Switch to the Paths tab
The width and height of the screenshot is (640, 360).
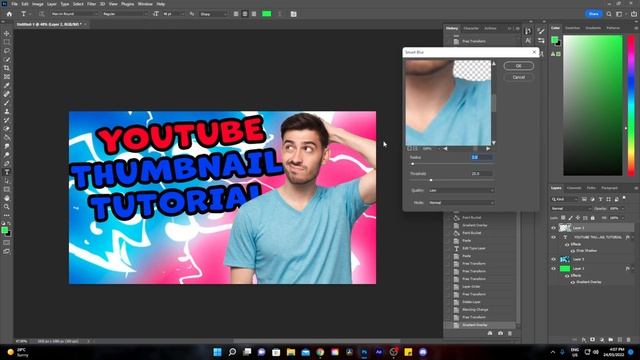click(x=591, y=188)
